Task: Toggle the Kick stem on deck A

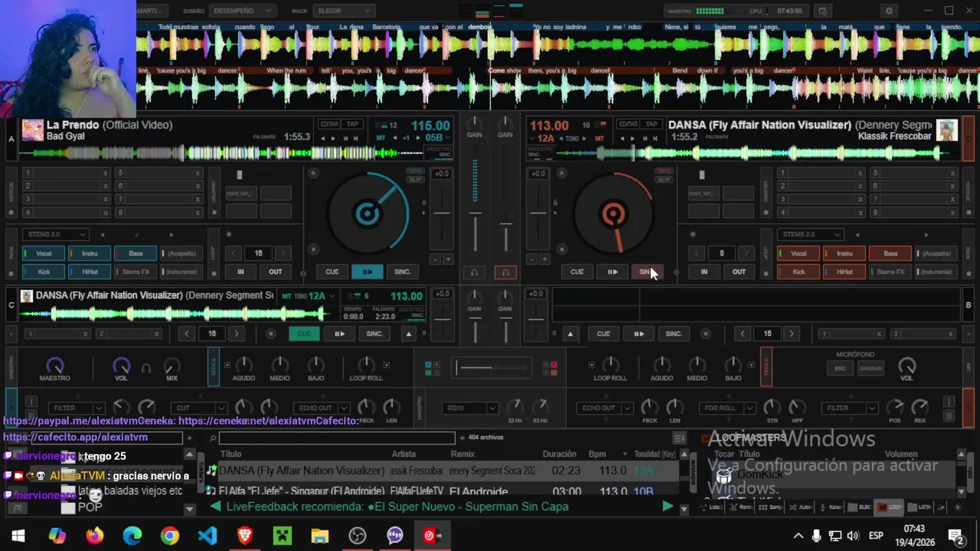Action: tap(43, 272)
